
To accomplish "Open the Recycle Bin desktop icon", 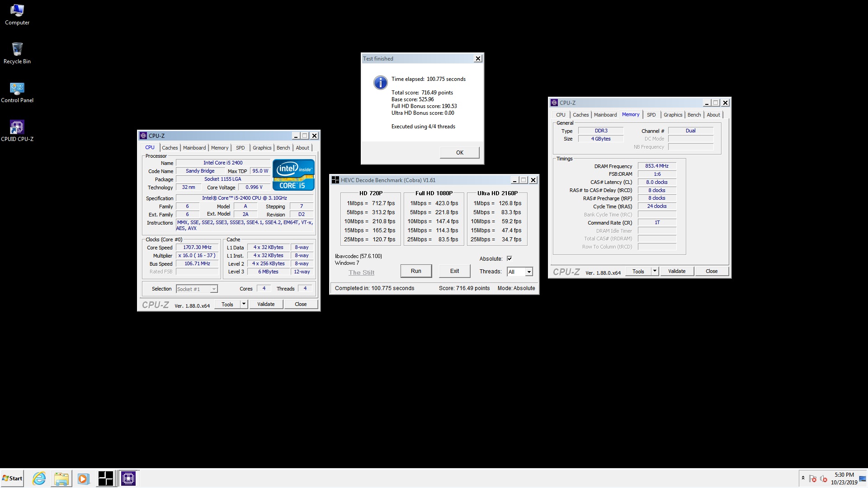I will [x=17, y=53].
